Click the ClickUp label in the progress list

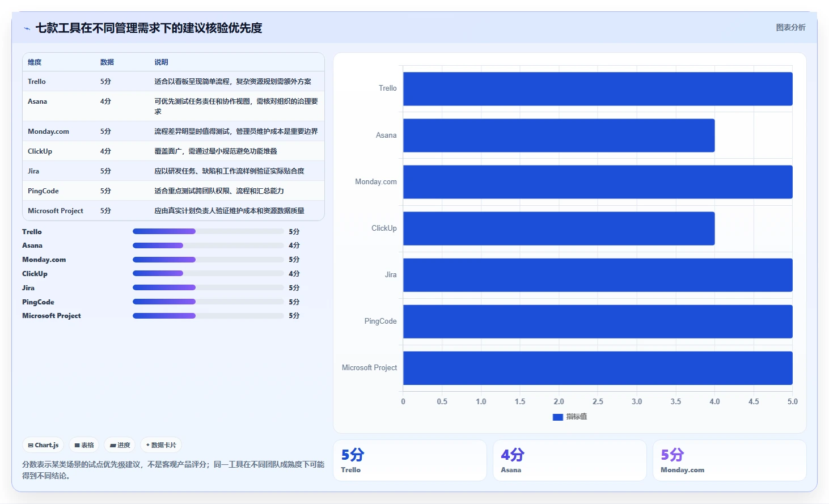(x=35, y=274)
